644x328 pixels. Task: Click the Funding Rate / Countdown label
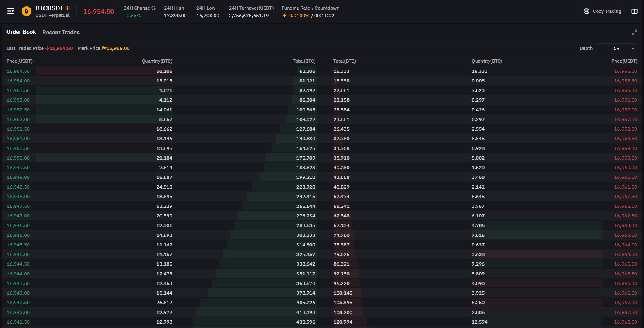(311, 8)
